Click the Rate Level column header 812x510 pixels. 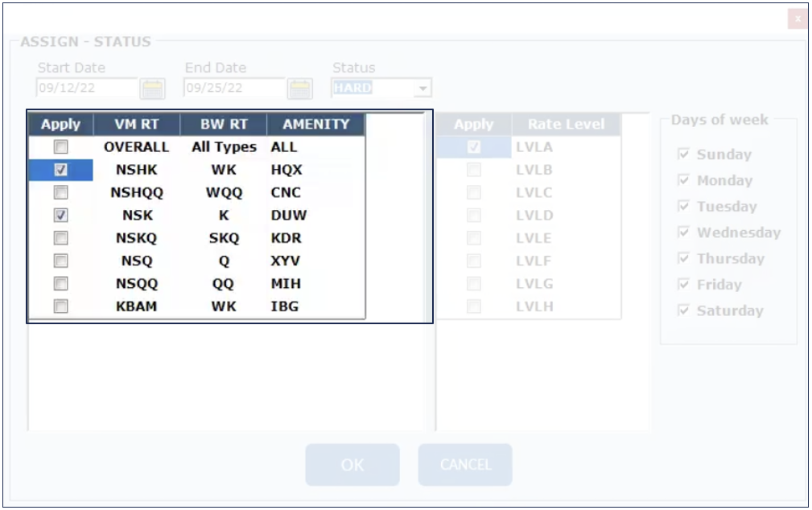point(566,124)
